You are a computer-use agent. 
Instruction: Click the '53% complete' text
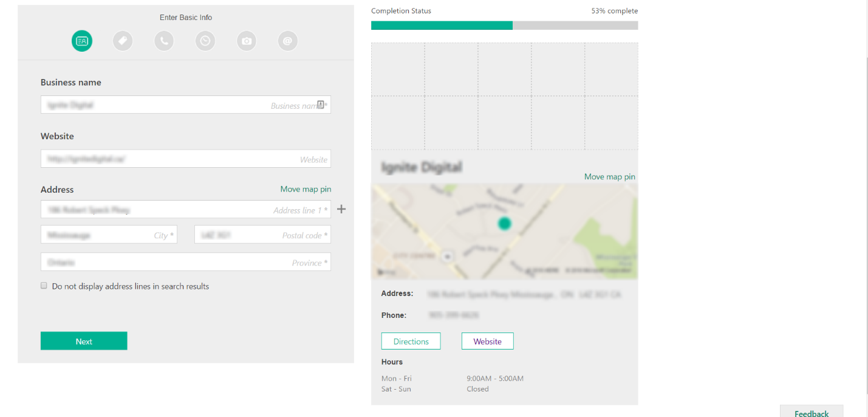click(615, 11)
